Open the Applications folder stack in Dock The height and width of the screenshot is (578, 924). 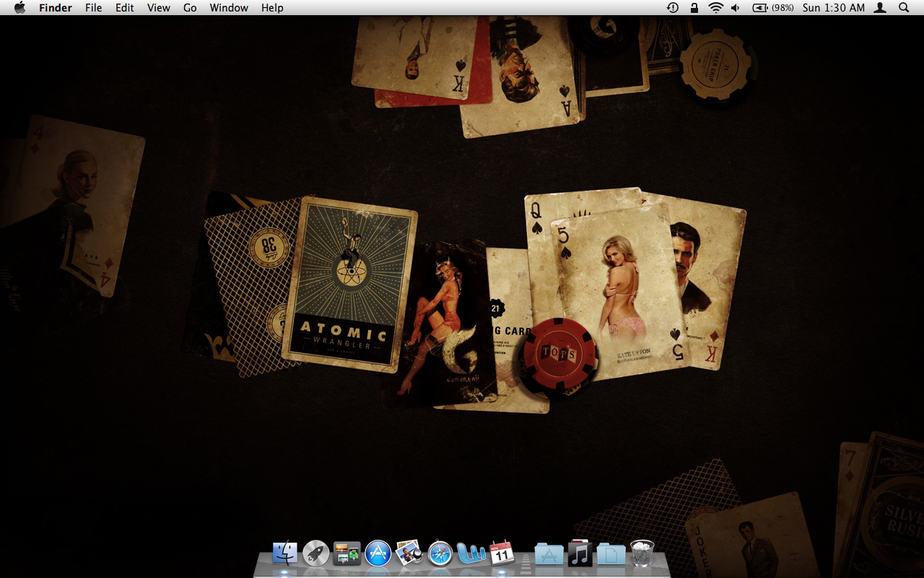549,554
